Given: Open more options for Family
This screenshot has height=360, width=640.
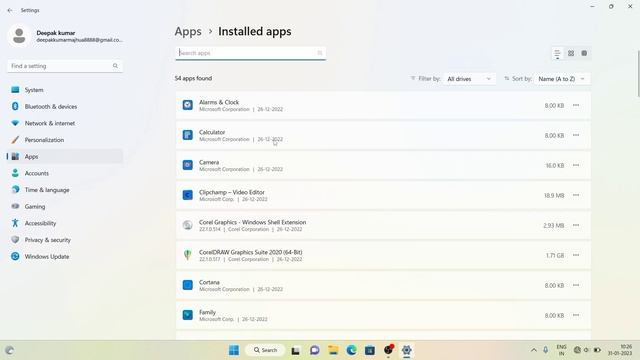Looking at the screenshot, I should (x=576, y=315).
